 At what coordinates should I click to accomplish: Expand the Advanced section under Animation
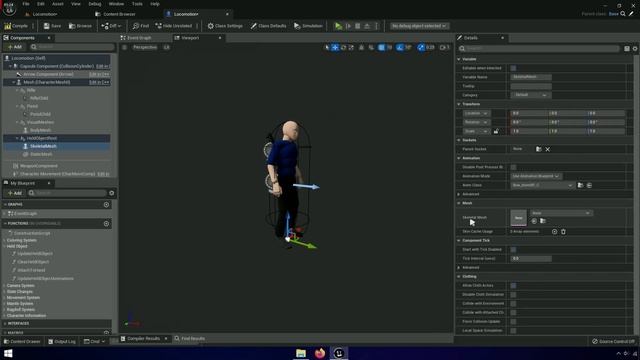coord(459,194)
